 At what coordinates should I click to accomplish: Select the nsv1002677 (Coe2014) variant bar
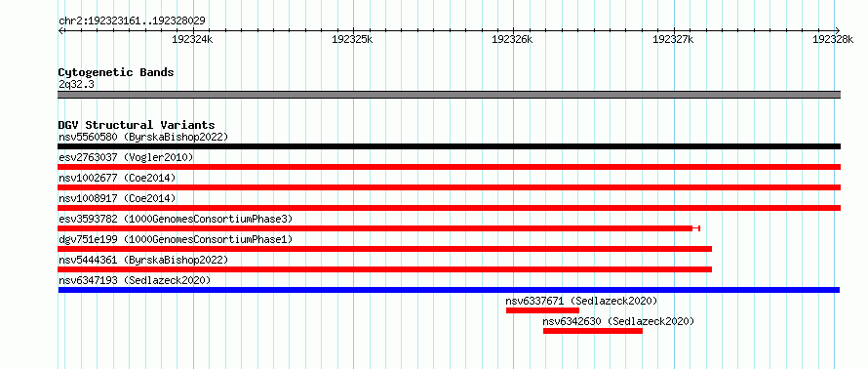449,187
